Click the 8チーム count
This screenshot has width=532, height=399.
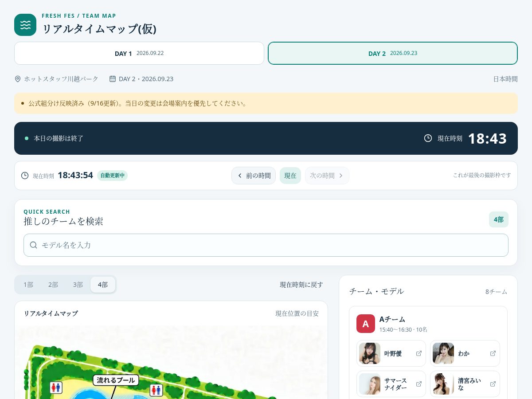(496, 292)
